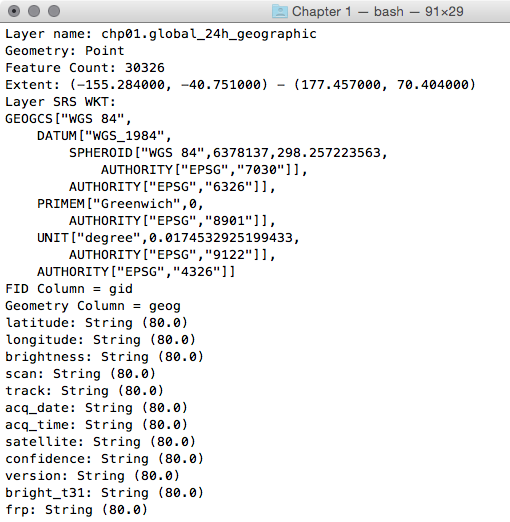The height and width of the screenshot is (522, 510).
Task: Click the AUTHORITY EPSG 7030 text
Action: (x=204, y=170)
